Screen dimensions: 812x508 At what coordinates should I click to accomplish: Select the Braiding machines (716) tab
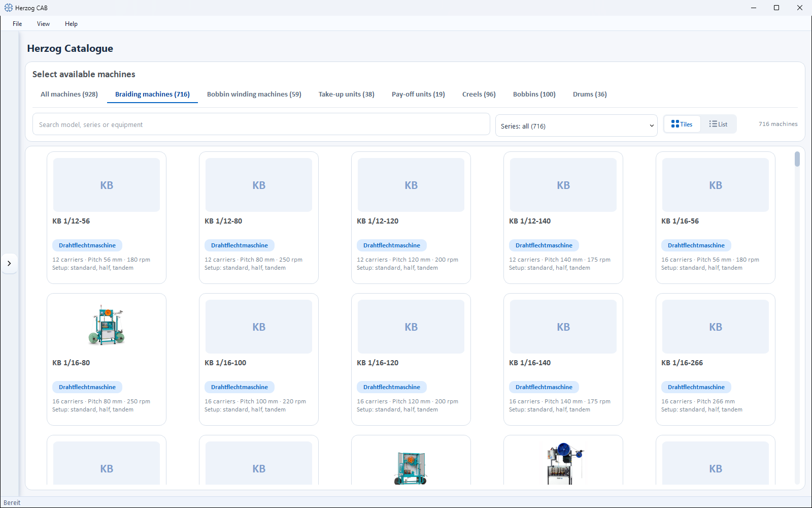click(x=152, y=94)
